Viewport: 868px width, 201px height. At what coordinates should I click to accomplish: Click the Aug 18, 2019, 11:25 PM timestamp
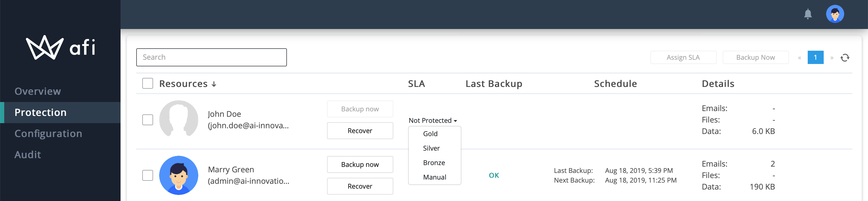tap(640, 180)
